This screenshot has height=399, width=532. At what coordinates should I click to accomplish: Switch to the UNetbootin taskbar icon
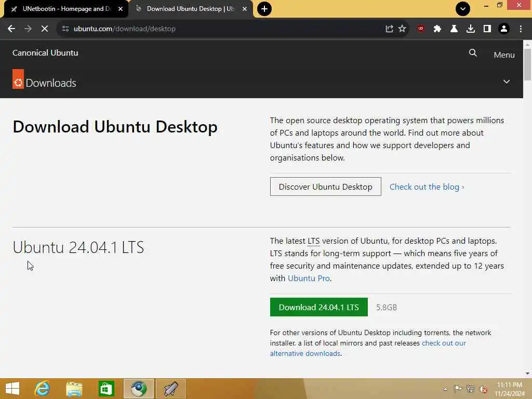coord(171,389)
